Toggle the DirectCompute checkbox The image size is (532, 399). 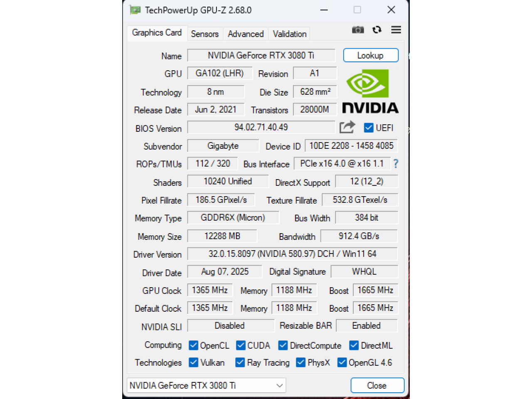pyautogui.click(x=283, y=345)
